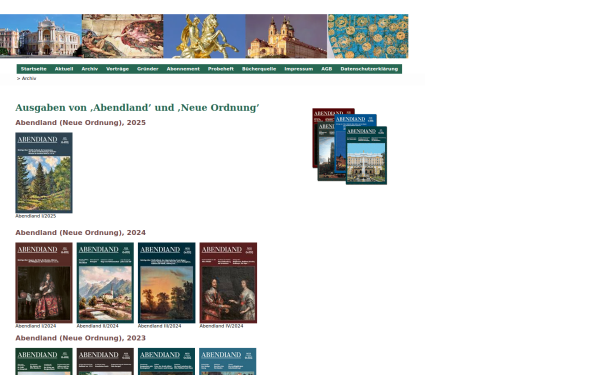Open the Abendland IV/2024 cover thumbnail
The width and height of the screenshot is (600, 375).
coord(228,283)
